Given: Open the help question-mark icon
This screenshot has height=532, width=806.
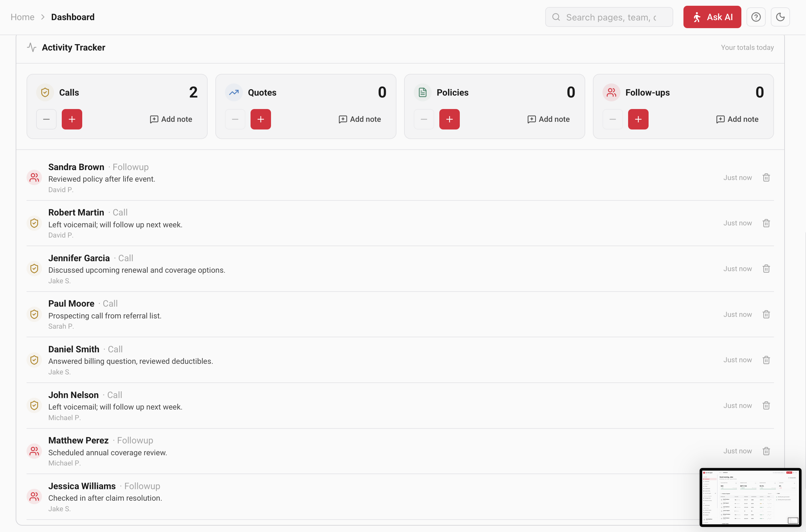Looking at the screenshot, I should (x=756, y=17).
